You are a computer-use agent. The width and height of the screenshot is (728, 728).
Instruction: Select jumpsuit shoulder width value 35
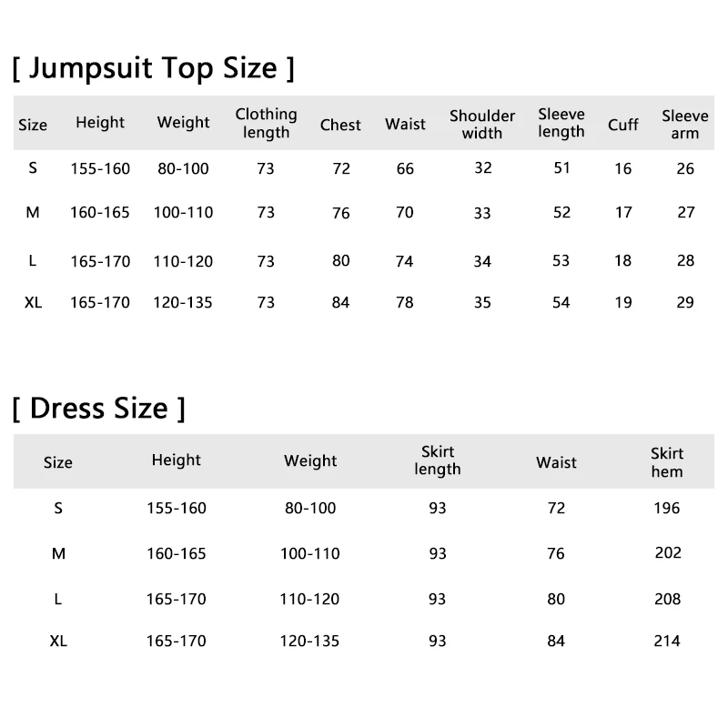(482, 302)
